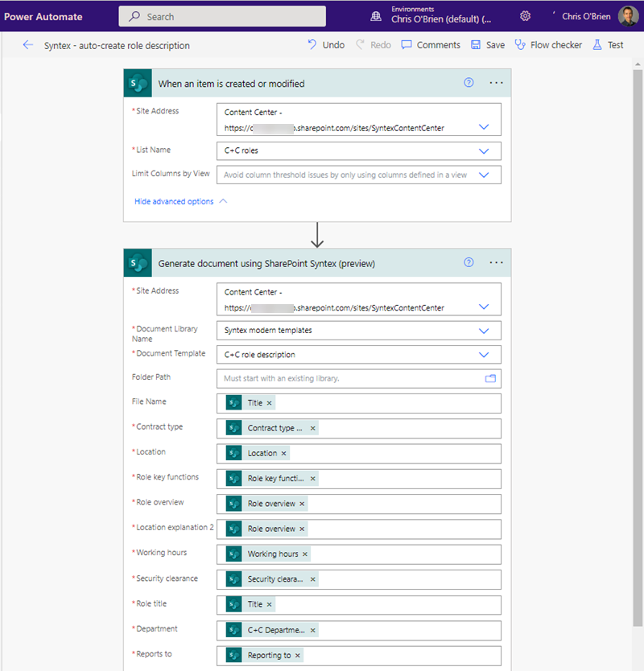Click the Generate document SharePoint icon
644x671 pixels.
pyautogui.click(x=138, y=263)
